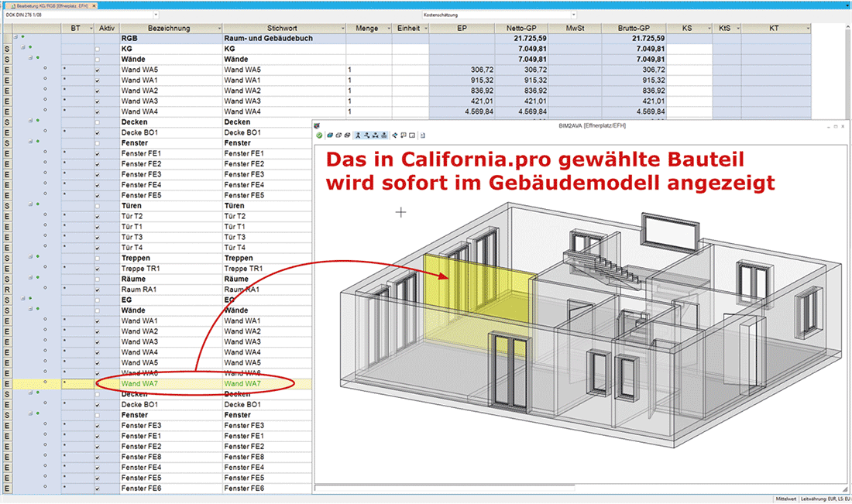Click the S row marker for Treppen
The image size is (852, 504).
click(7, 258)
